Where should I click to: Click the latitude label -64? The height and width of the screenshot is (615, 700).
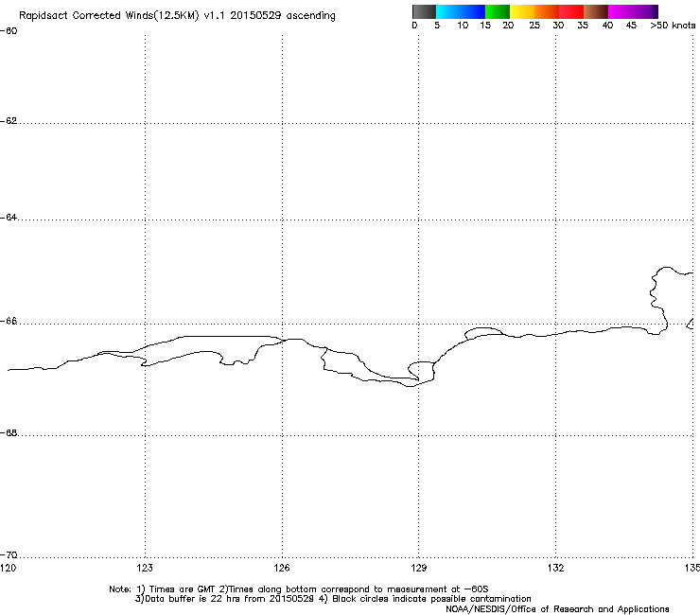(x=9, y=218)
